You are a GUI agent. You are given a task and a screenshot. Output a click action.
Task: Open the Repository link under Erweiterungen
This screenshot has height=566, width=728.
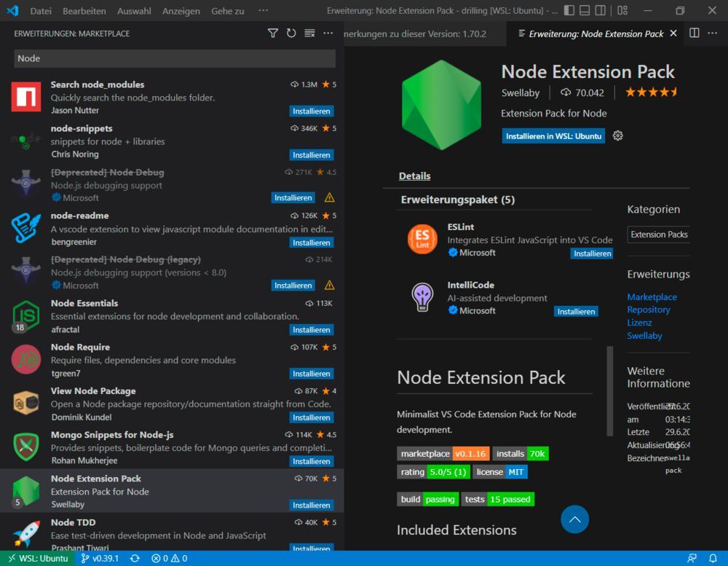tap(650, 309)
